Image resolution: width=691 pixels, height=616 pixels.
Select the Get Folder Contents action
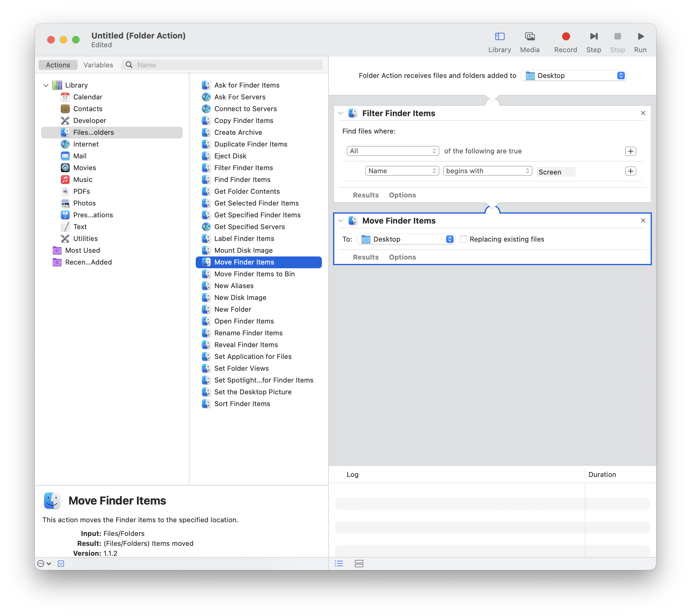247,192
